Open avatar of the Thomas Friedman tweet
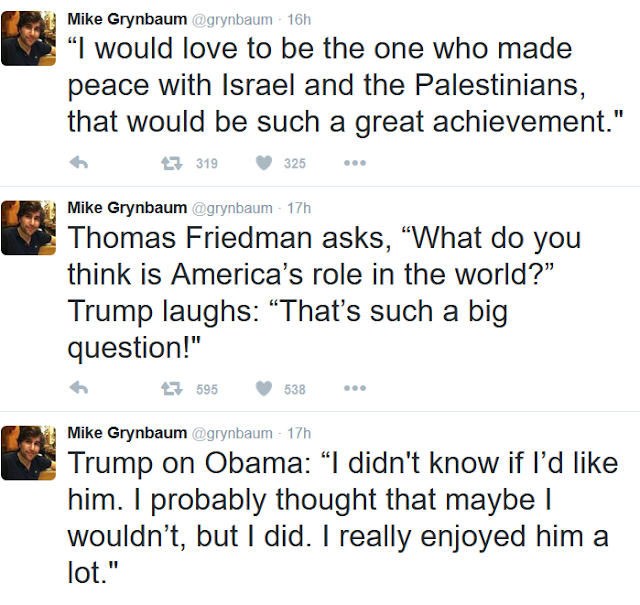The width and height of the screenshot is (640, 605). [29, 227]
